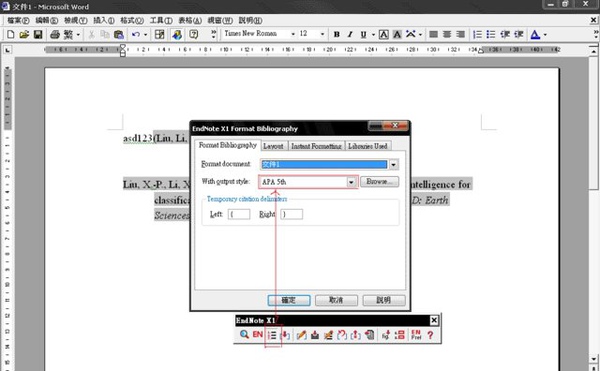Toggle Bold formatting

[x=337, y=34]
